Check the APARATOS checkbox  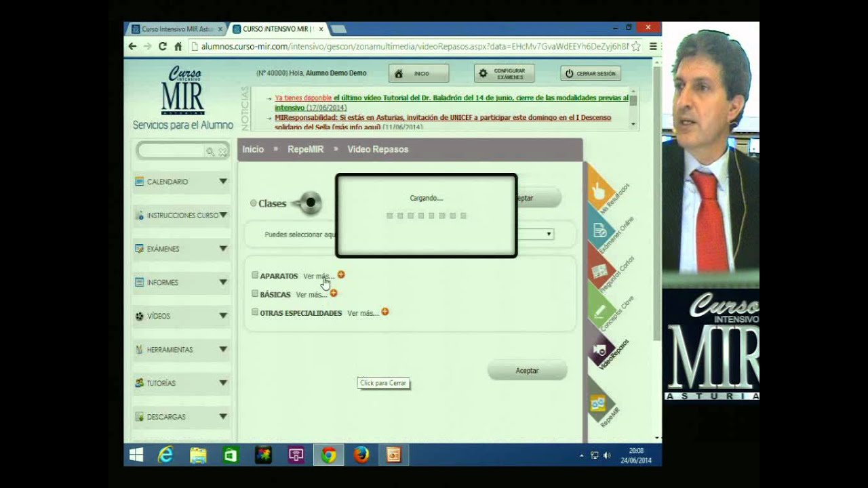point(255,275)
